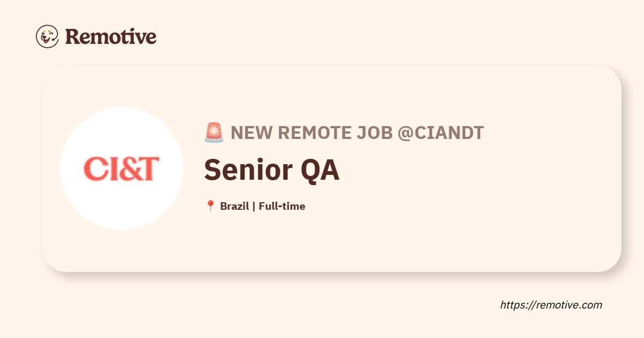Open the CI&T company logo

pyautogui.click(x=121, y=168)
